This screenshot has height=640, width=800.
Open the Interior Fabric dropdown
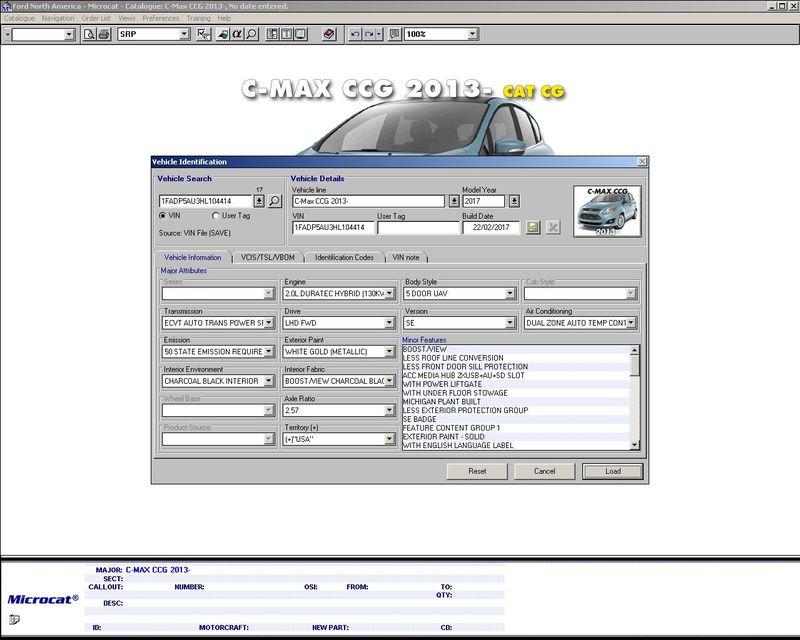pyautogui.click(x=389, y=381)
